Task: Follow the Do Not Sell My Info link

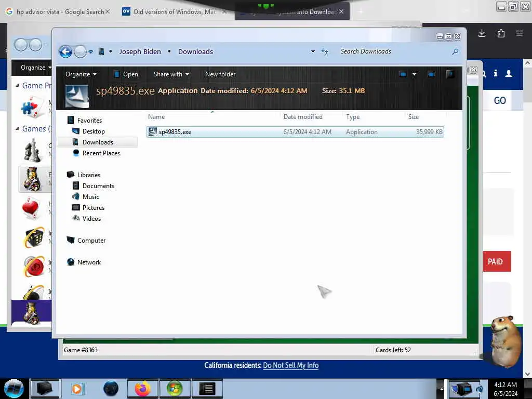Action: 291,365
